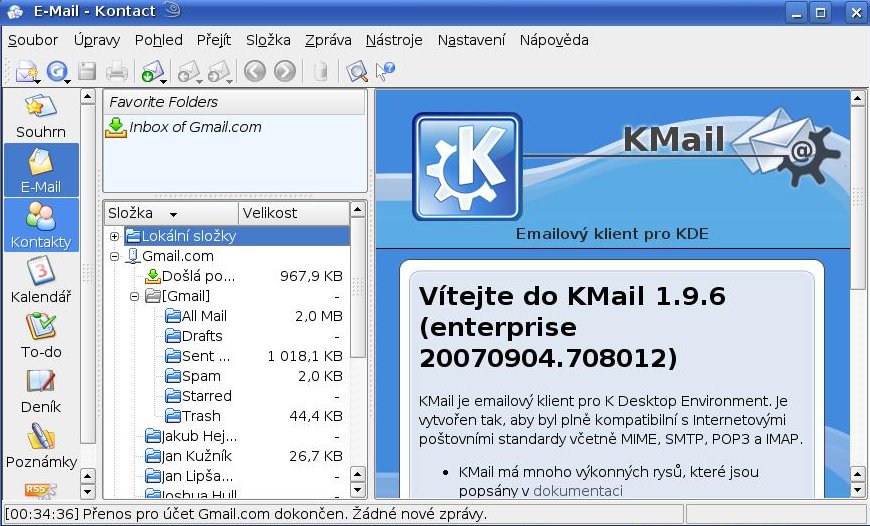Click the floppy disk save icon

(87, 72)
